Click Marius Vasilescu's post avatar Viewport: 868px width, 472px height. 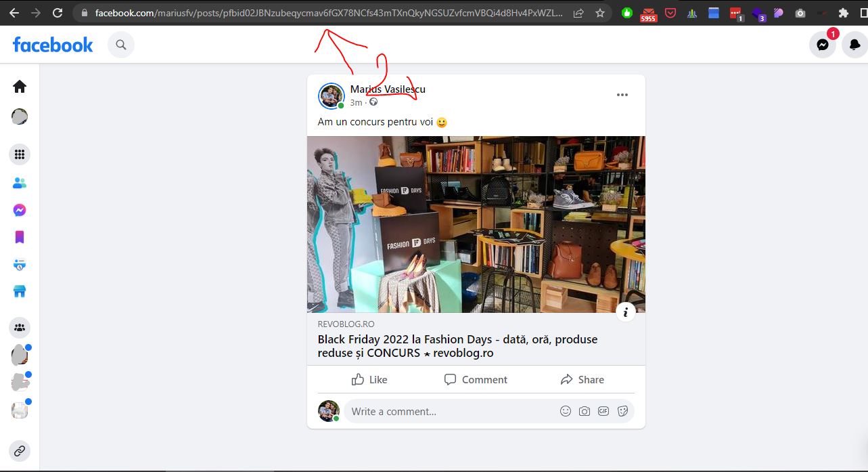[332, 96]
